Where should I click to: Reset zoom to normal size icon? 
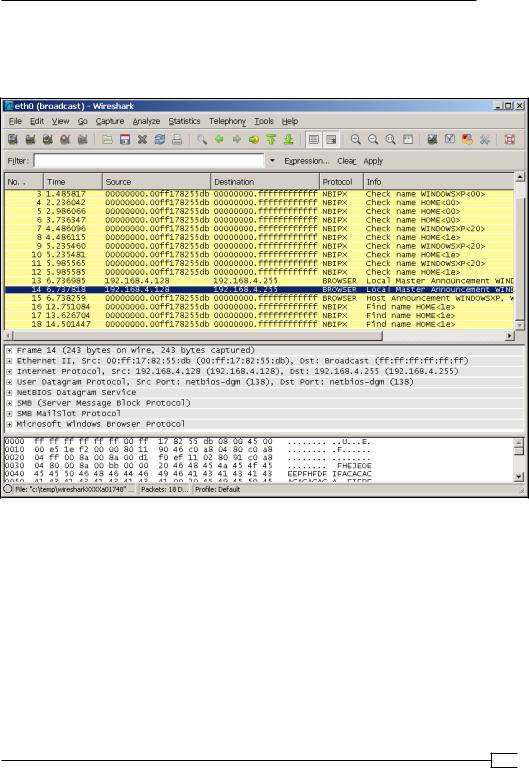coord(390,140)
